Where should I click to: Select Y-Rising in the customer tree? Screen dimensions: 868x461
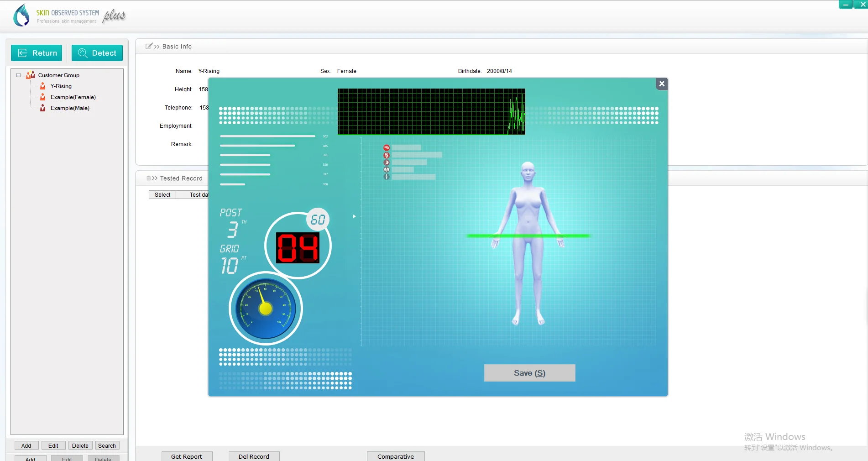click(61, 86)
